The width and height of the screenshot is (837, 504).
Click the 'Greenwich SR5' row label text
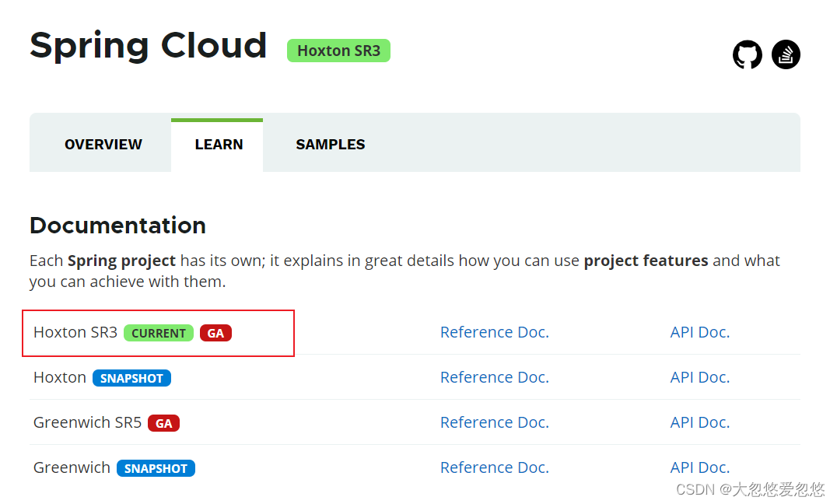coord(88,422)
